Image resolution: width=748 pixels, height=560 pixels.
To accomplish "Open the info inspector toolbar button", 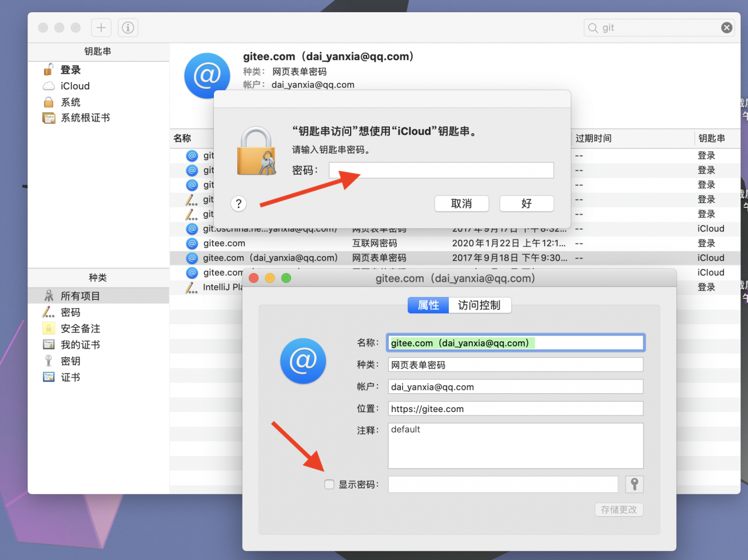I will (128, 27).
